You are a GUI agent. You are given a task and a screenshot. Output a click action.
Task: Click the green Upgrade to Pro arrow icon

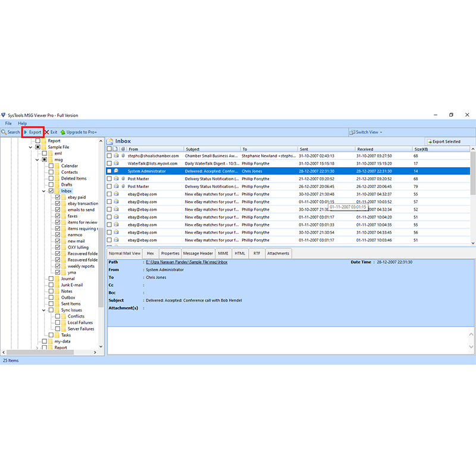(x=63, y=132)
